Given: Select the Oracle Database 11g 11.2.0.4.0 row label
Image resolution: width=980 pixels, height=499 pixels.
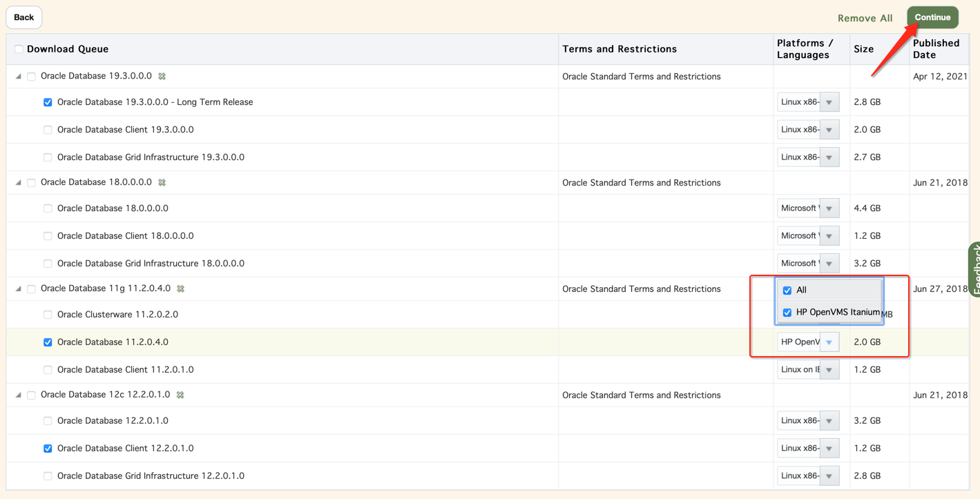Looking at the screenshot, I should click(x=106, y=289).
